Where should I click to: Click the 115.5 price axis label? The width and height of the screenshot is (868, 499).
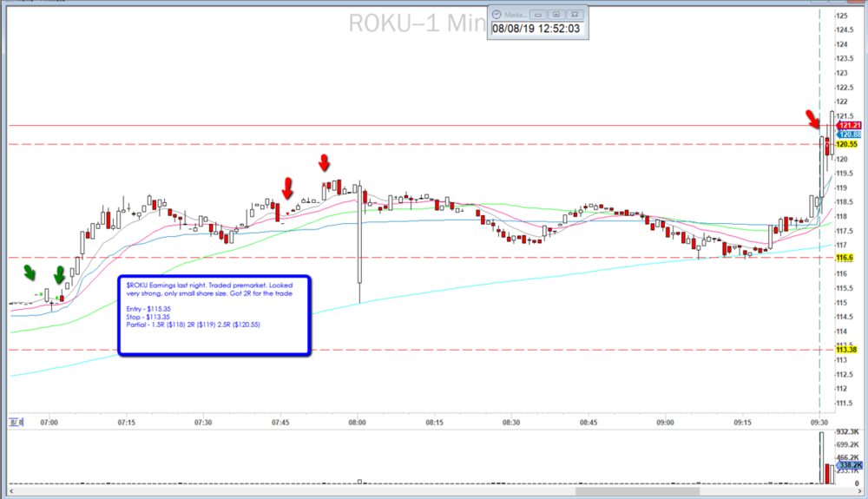click(845, 288)
